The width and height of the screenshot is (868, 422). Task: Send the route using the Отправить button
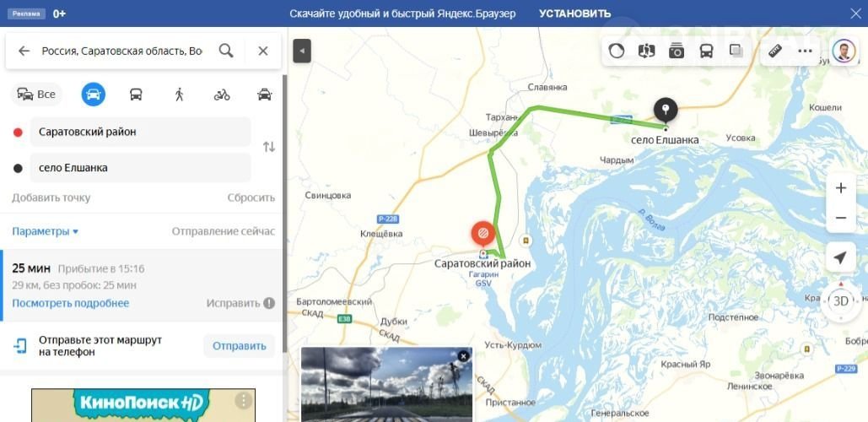pyautogui.click(x=240, y=346)
